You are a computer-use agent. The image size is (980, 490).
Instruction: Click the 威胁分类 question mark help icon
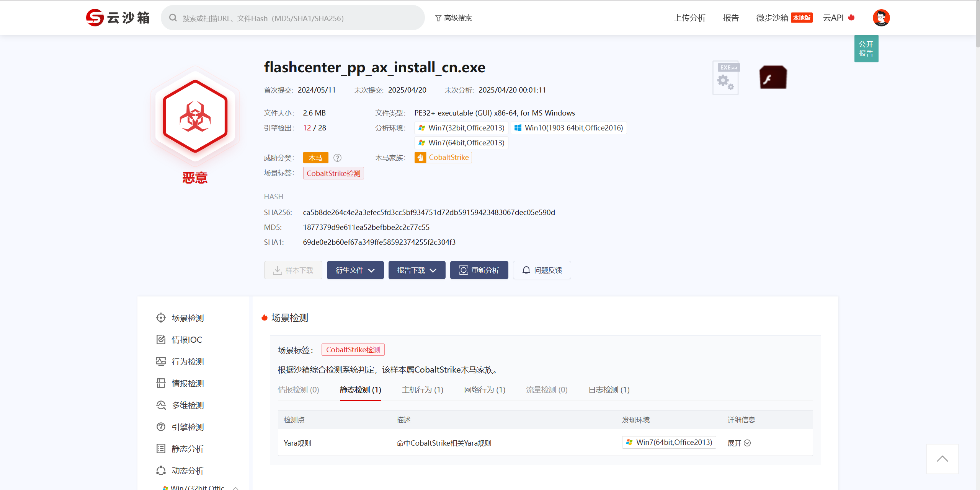pyautogui.click(x=337, y=158)
